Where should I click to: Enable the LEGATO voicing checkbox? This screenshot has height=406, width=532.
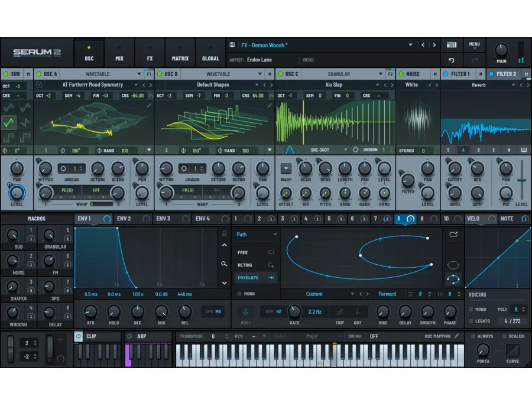point(471,321)
